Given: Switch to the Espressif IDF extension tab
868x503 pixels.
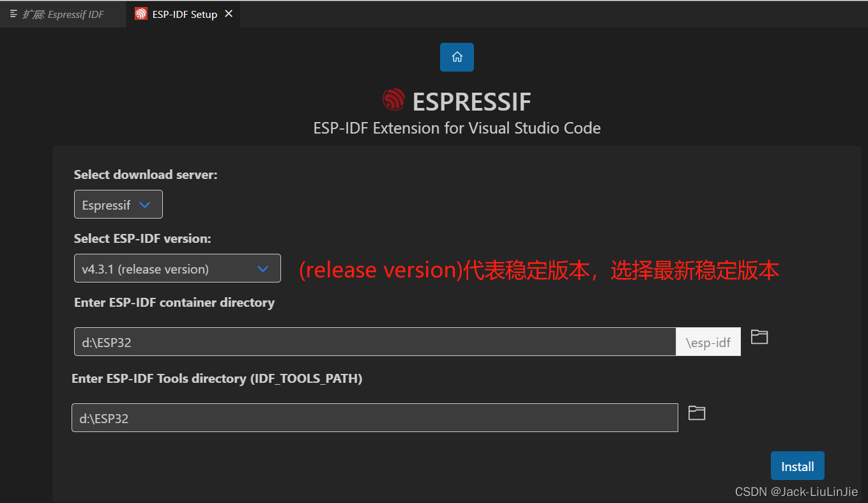Looking at the screenshot, I should tap(63, 14).
